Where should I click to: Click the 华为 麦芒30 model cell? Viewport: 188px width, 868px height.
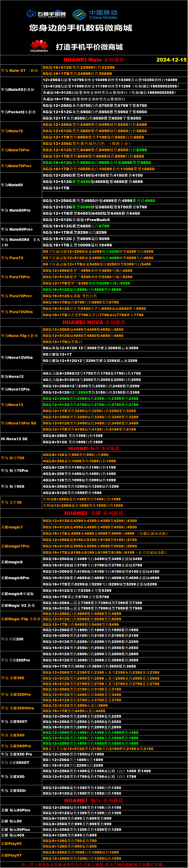21,502
